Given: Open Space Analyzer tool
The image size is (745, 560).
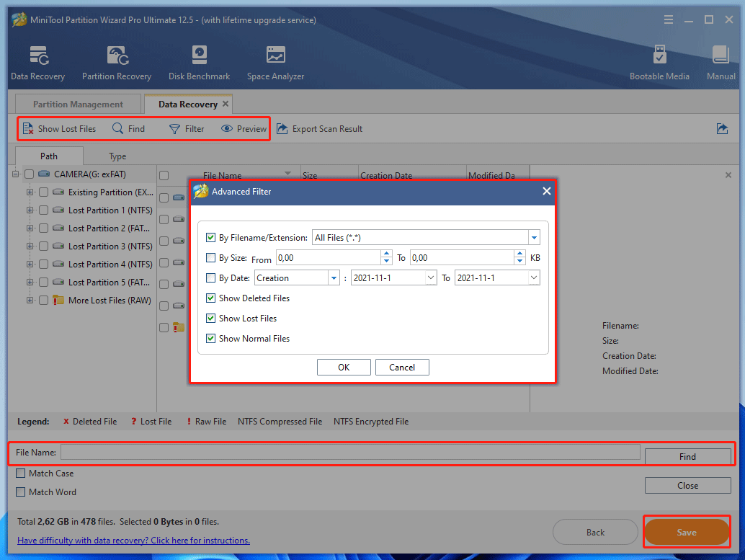Looking at the screenshot, I should coord(275,55).
